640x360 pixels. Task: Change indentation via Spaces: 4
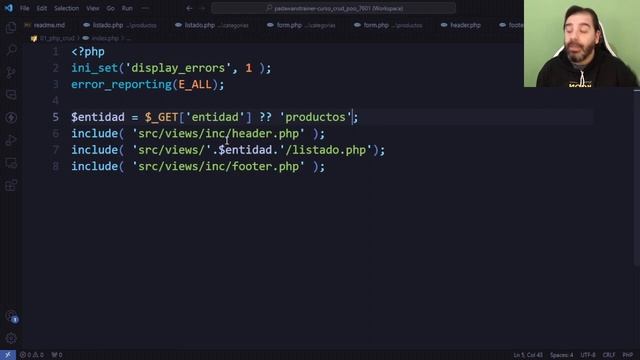[561, 355]
